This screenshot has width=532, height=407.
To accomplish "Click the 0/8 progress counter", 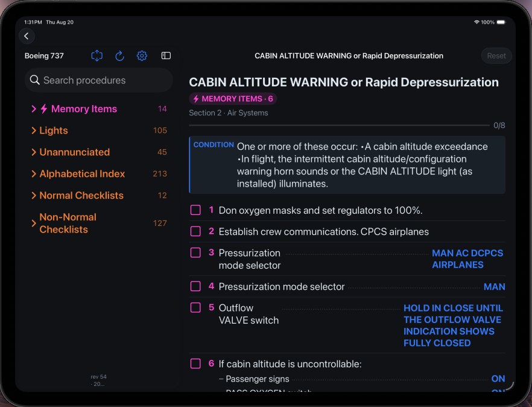I will coord(499,126).
